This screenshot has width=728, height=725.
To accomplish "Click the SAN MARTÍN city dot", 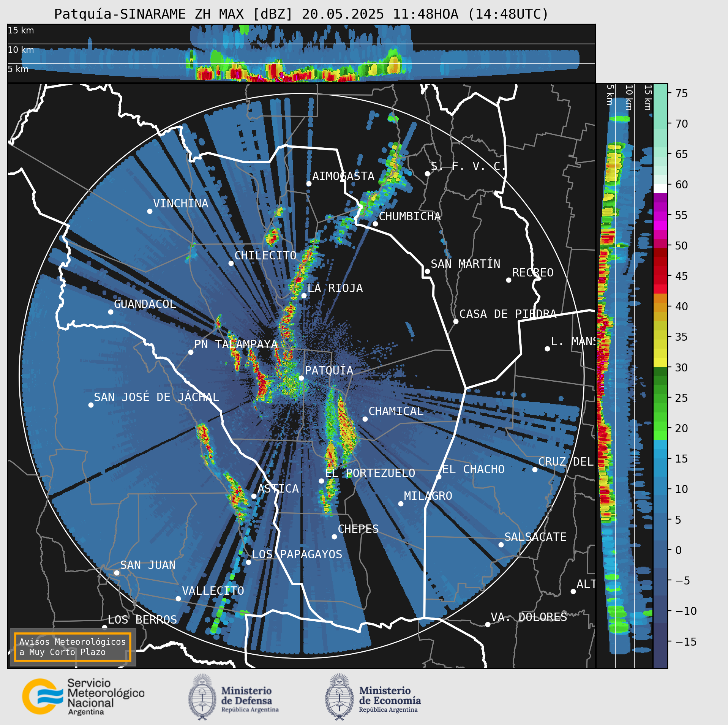I will 427,271.
